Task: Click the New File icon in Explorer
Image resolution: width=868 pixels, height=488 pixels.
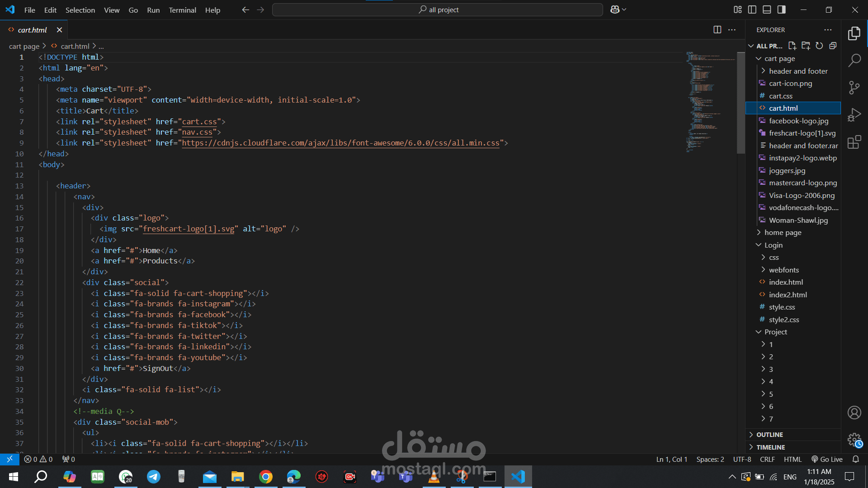Action: coord(792,46)
